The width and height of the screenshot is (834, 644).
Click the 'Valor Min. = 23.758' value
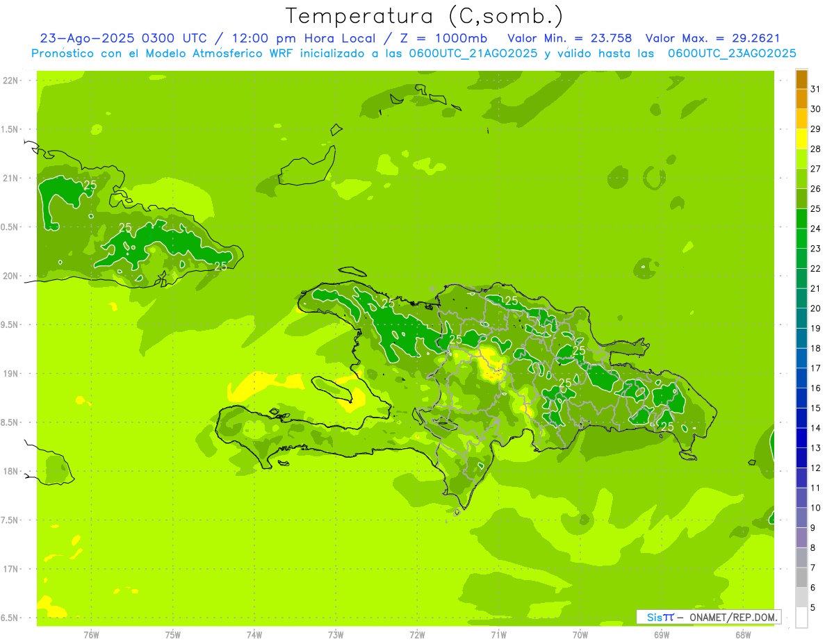(570, 38)
